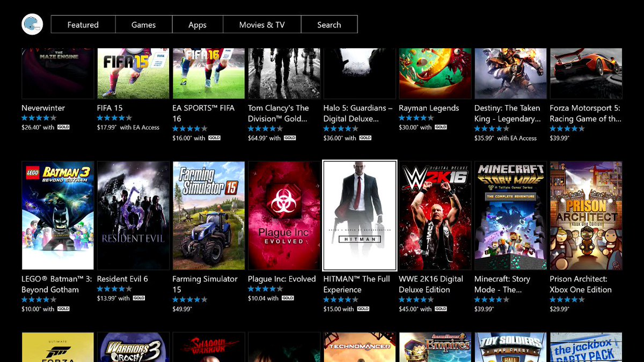Select the Search tab

point(329,25)
